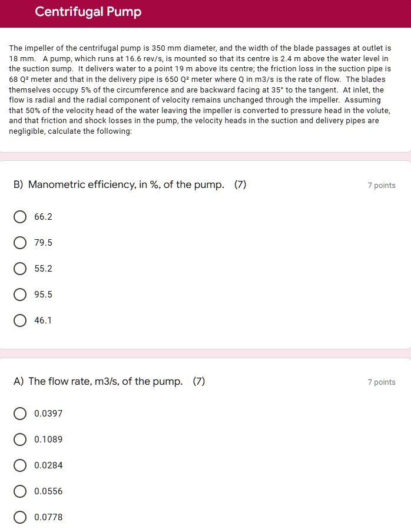
Task: Select the 0.0778 flow rate option
Action: click(20, 517)
